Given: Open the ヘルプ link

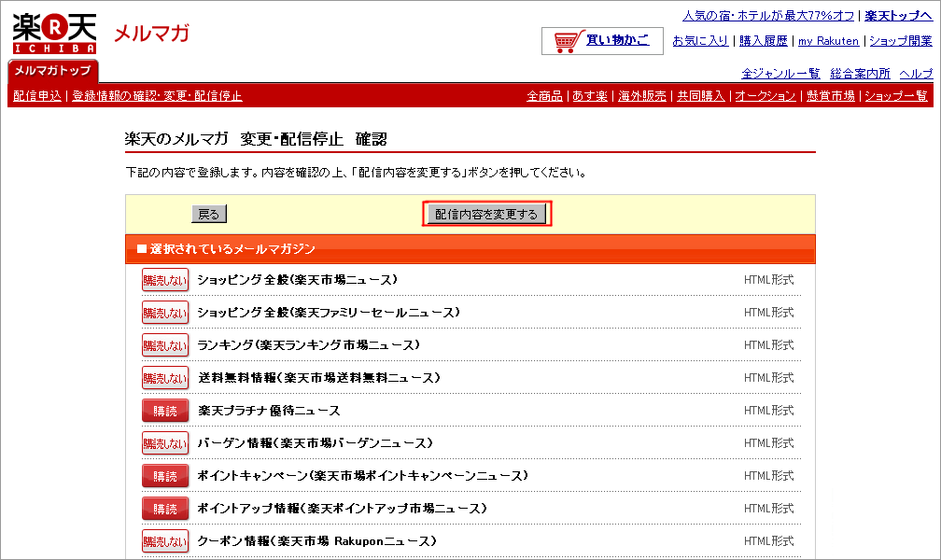Looking at the screenshot, I should [x=916, y=74].
